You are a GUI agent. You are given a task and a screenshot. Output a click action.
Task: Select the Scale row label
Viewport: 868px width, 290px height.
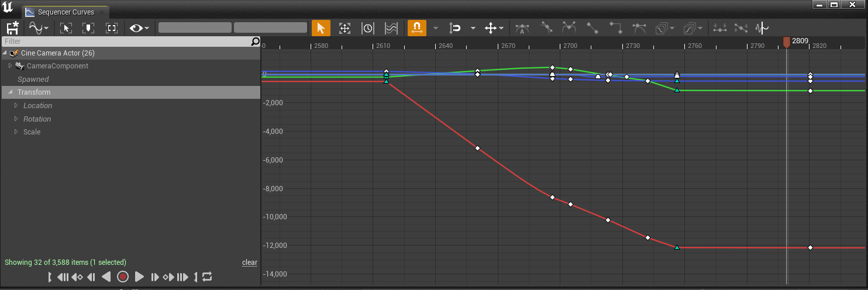tap(32, 132)
